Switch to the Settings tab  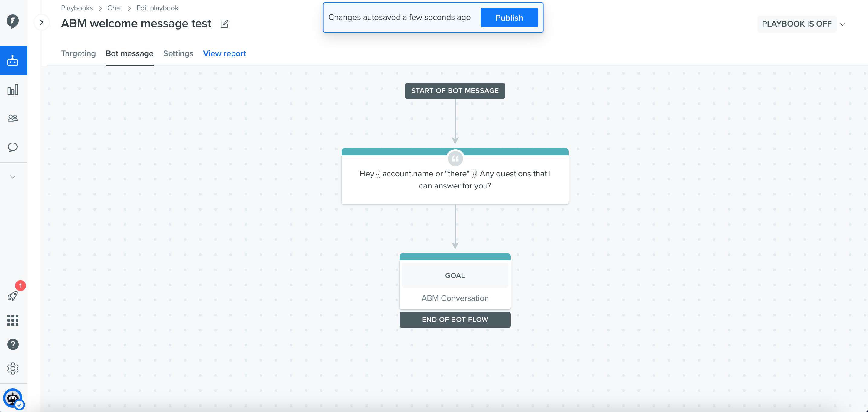point(178,53)
